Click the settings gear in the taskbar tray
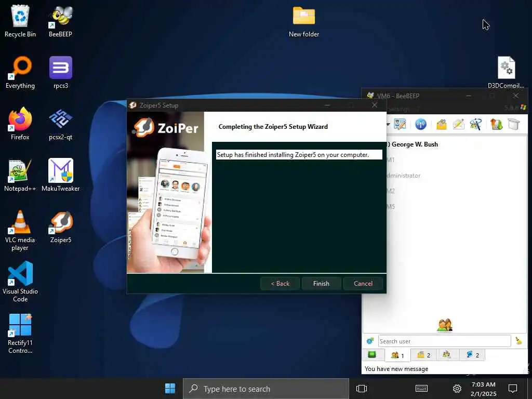The width and height of the screenshot is (532, 399). point(457,389)
